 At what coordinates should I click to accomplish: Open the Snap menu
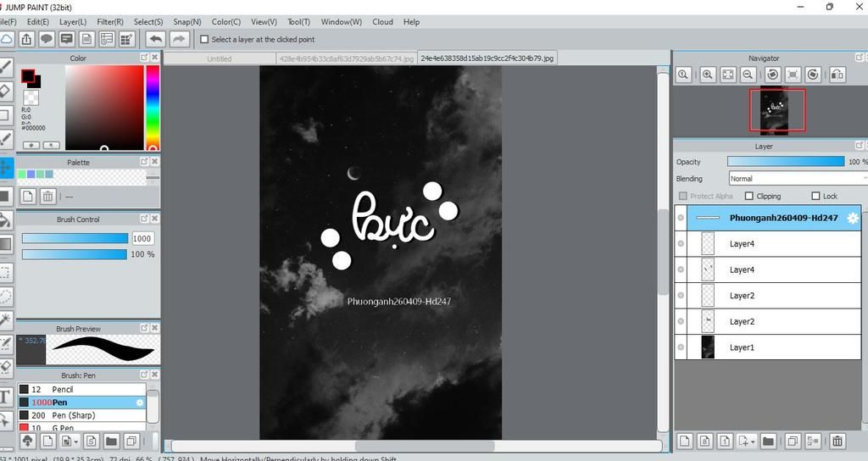(x=187, y=21)
